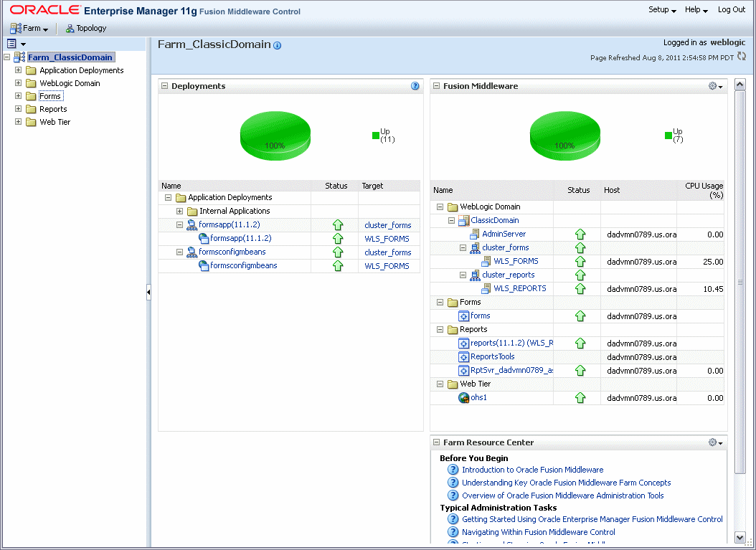Open Understanding Key Oracle Fusion Middleware Farm Concepts
The image size is (756, 550).
[x=566, y=483]
